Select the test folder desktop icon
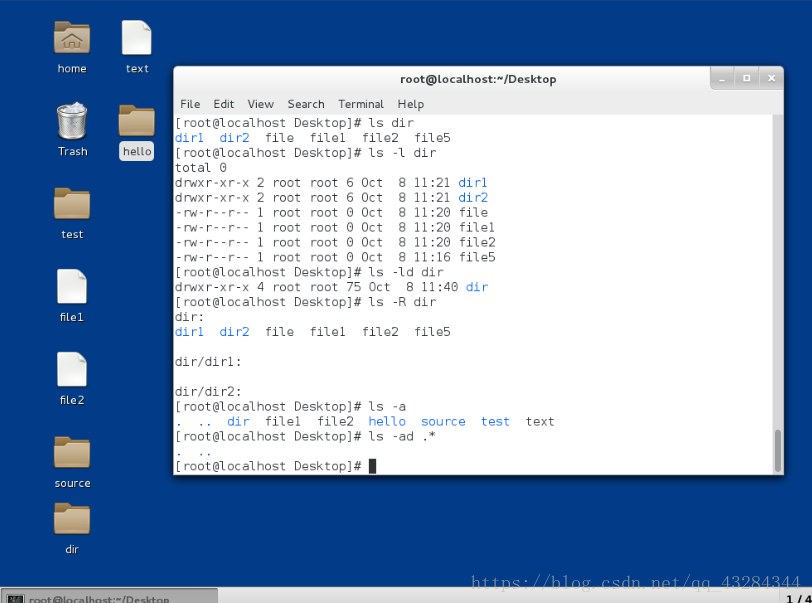 tap(72, 204)
